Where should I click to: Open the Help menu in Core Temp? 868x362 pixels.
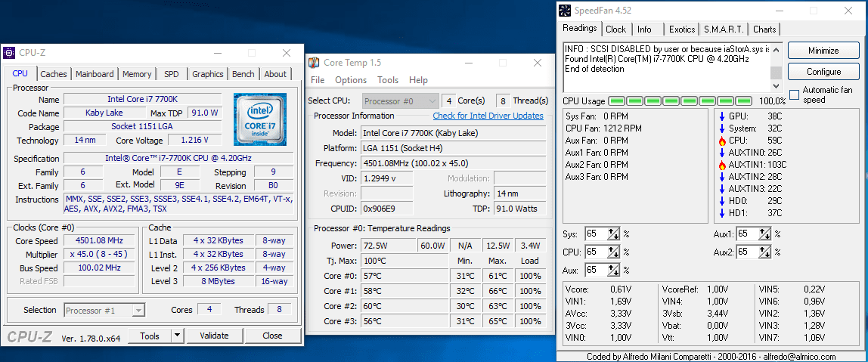419,79
